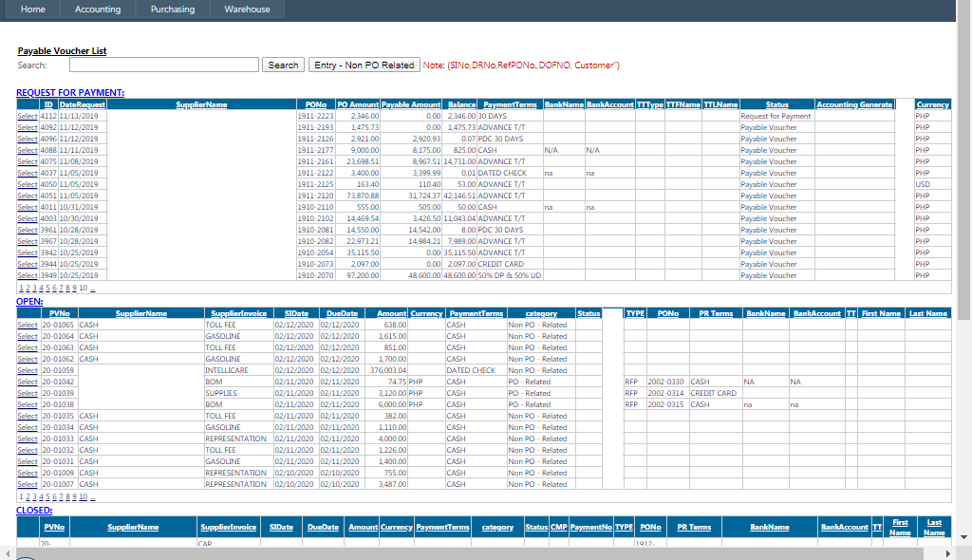Click the REQUEST FOR PAYMENT heading link
The height and width of the screenshot is (560, 972).
pyautogui.click(x=70, y=92)
